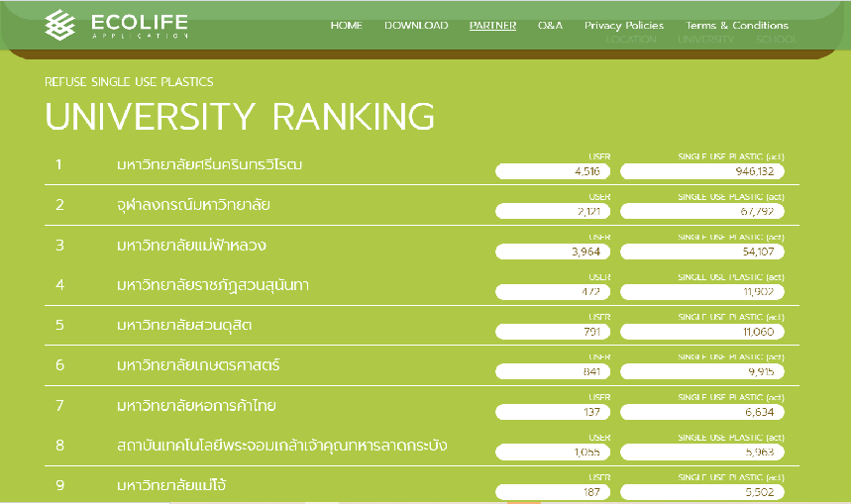Click rank number 5
Image resolution: width=851 pixels, height=504 pixels.
point(59,325)
